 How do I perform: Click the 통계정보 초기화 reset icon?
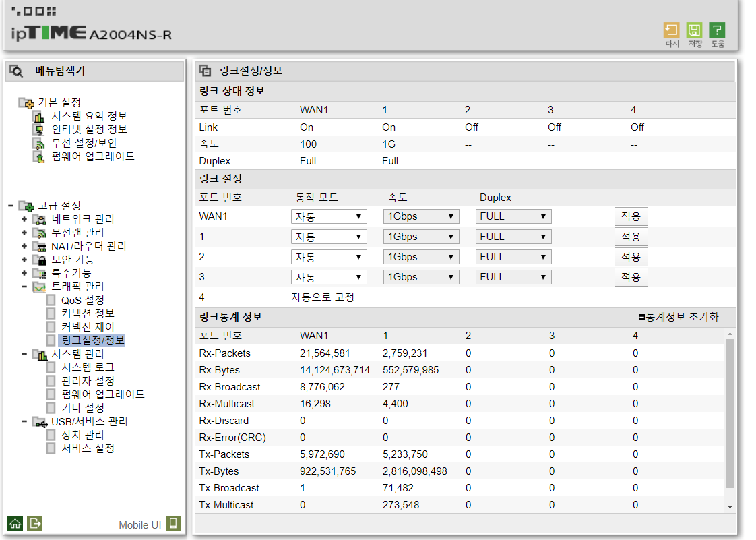tap(641, 317)
